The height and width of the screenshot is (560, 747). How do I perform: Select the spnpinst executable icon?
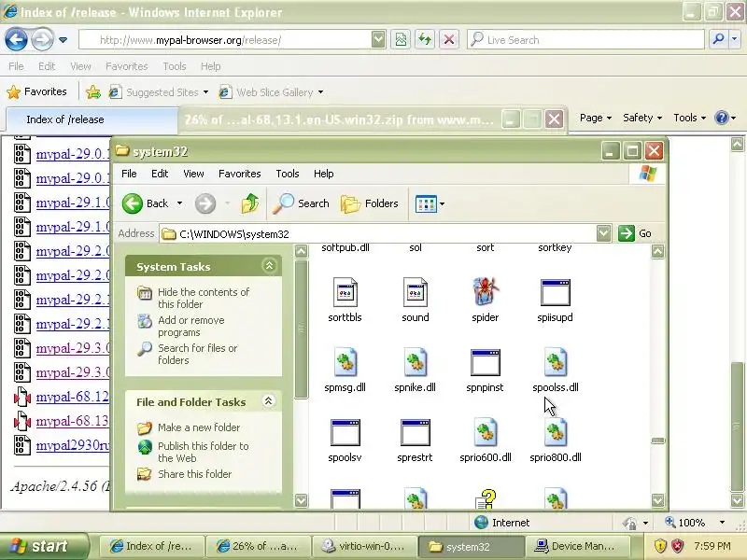(x=485, y=362)
